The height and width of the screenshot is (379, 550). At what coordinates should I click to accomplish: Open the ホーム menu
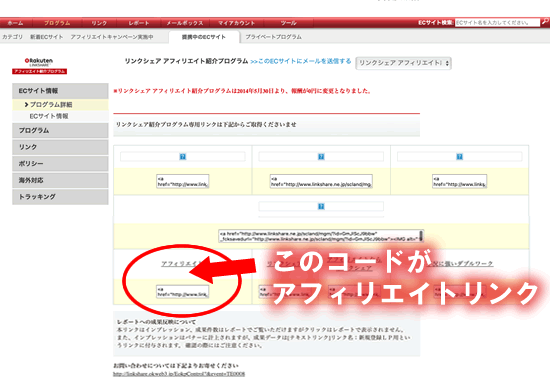tap(16, 23)
